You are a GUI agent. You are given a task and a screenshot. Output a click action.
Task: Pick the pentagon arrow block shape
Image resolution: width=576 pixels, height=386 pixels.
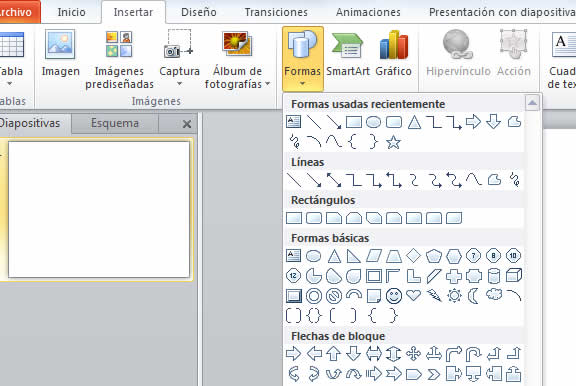[414, 374]
